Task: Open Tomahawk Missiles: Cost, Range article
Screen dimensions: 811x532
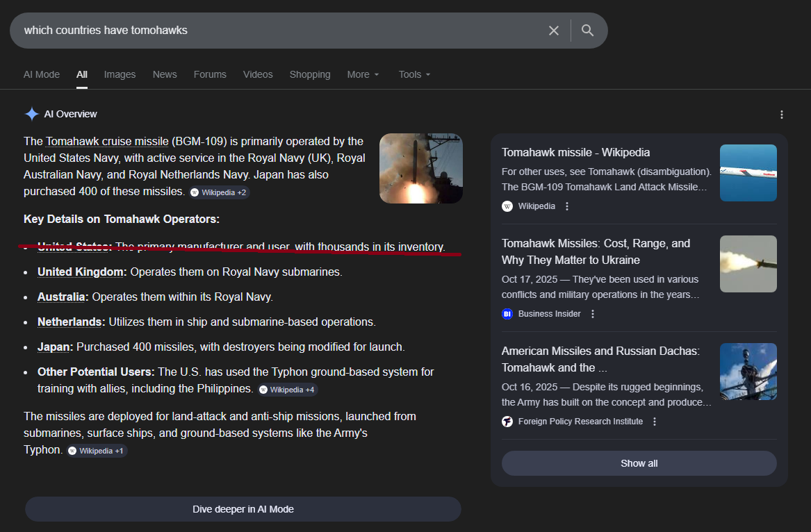Action: pos(596,252)
